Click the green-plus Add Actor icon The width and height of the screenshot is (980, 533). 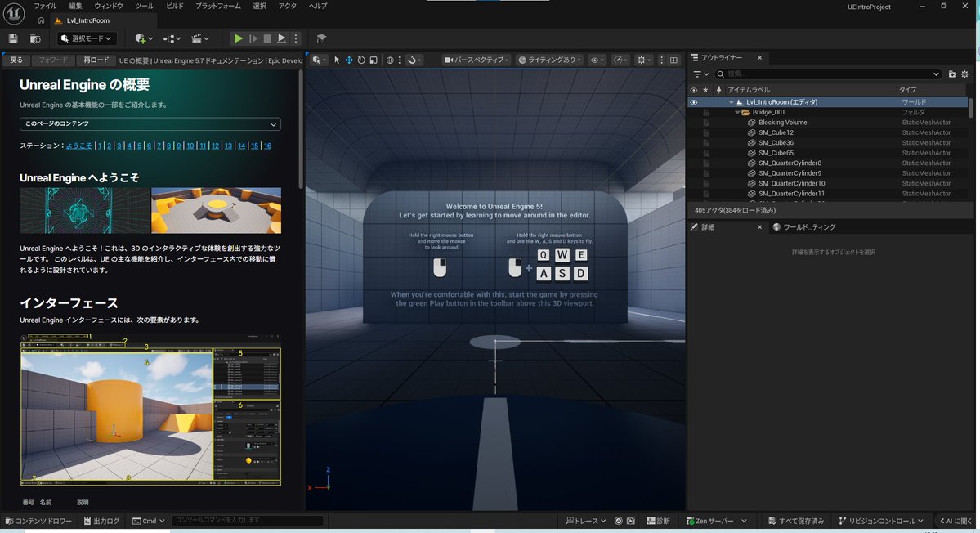(x=141, y=38)
